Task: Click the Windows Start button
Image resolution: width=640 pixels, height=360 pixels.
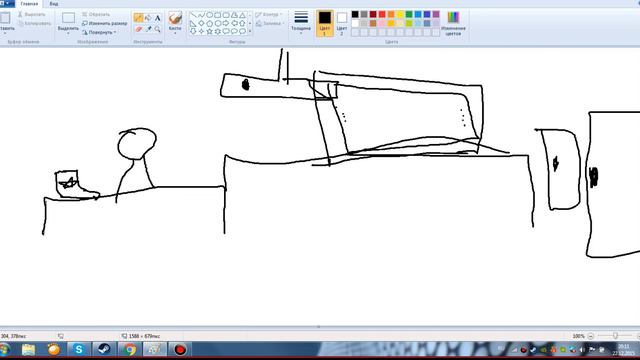Action: tap(5, 349)
